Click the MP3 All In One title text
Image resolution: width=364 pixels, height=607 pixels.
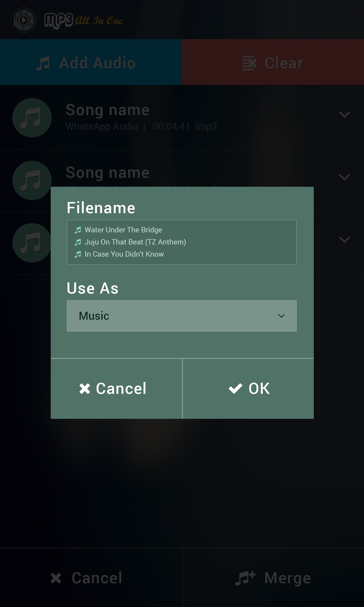[83, 21]
